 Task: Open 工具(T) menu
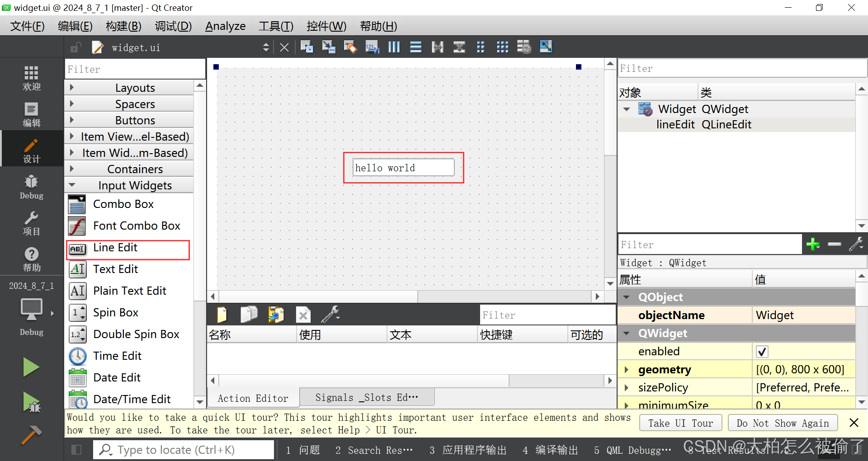pos(276,26)
